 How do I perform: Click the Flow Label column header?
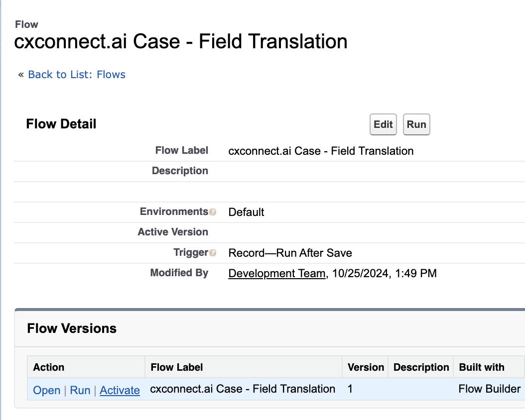177,367
